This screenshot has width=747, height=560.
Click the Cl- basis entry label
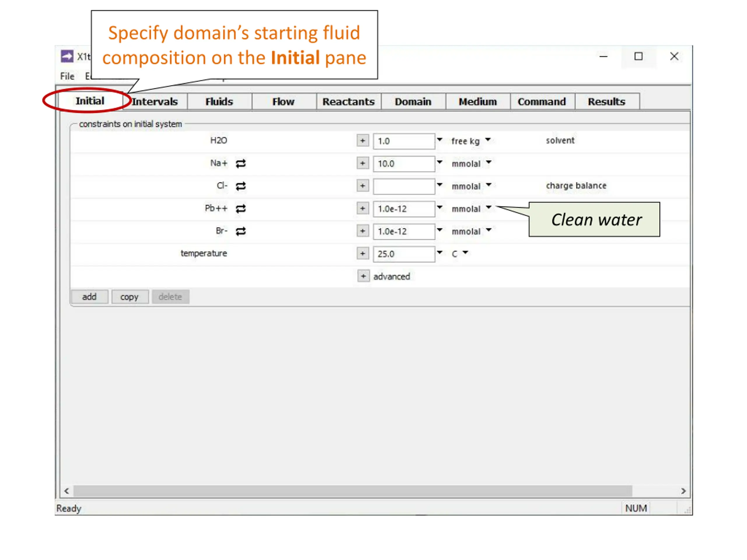point(222,186)
